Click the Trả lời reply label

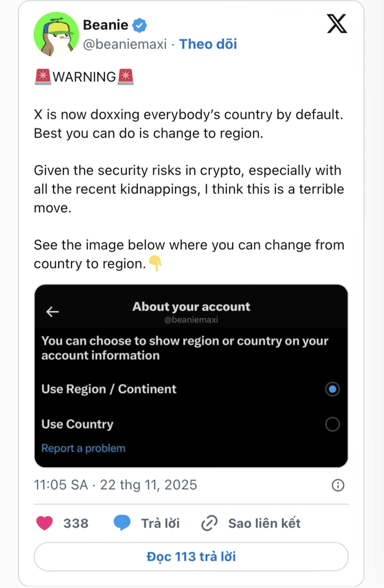(160, 523)
